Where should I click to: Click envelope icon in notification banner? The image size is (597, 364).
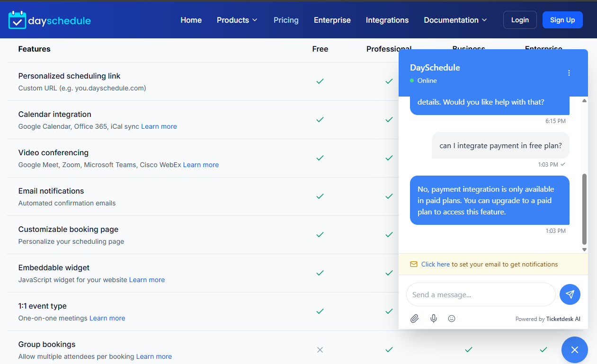(414, 264)
